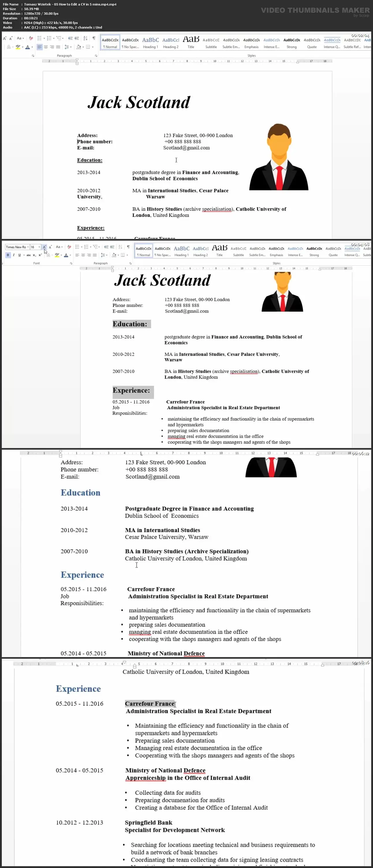Toggle Bold in second frame ribbon
Viewport: 373px width, 868px height.
[x=8, y=255]
